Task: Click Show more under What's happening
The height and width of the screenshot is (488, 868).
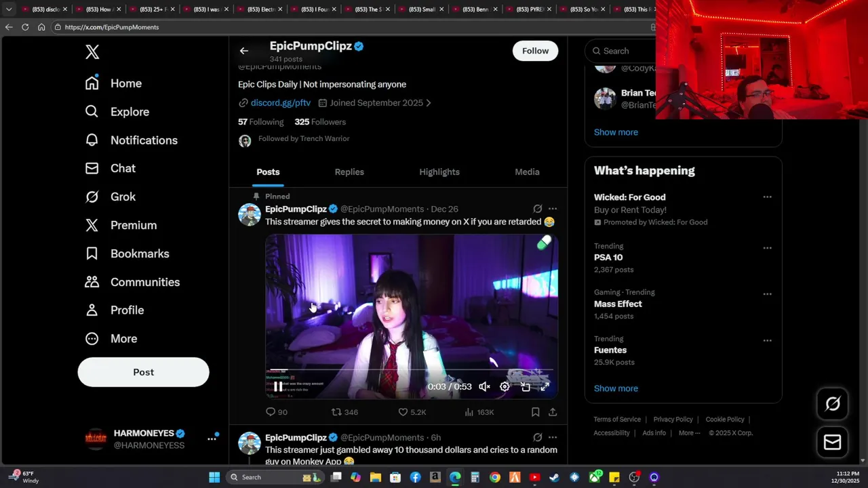Action: [616, 388]
